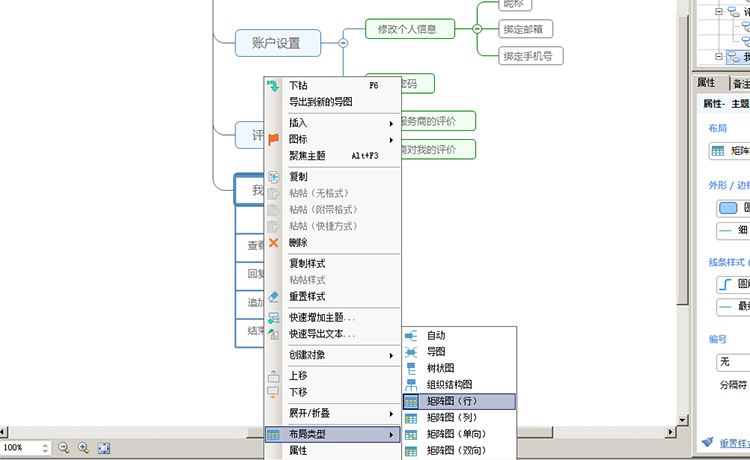Open the 插入 submenu
Image resolution: width=750 pixels, height=460 pixels.
(x=332, y=123)
